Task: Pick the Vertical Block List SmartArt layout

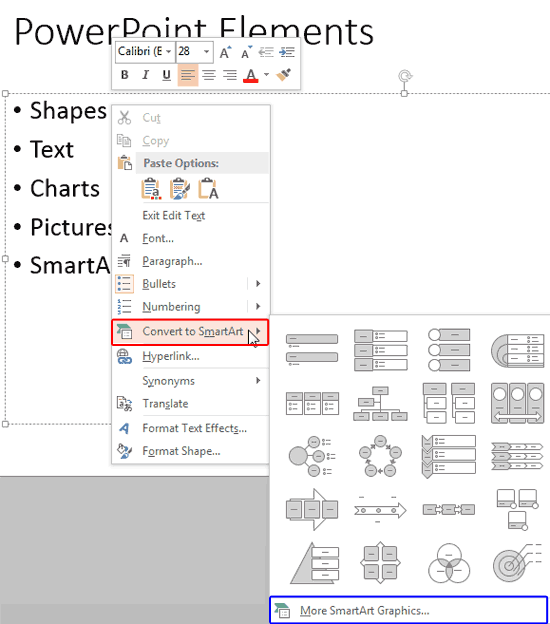Action: (381, 350)
